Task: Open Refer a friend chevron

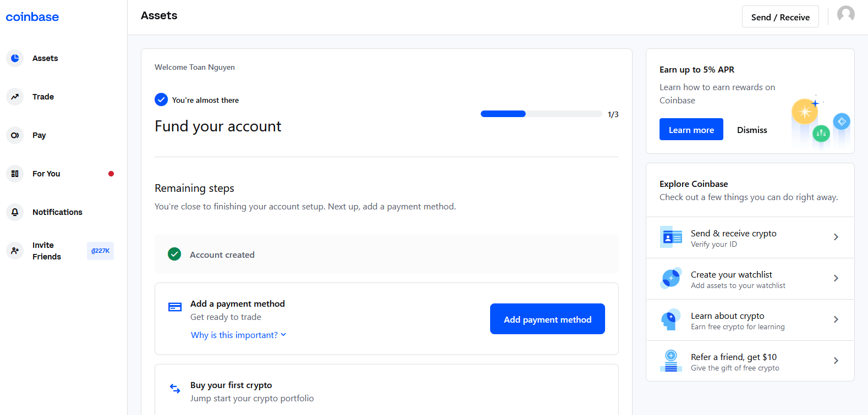Action: [x=836, y=361]
